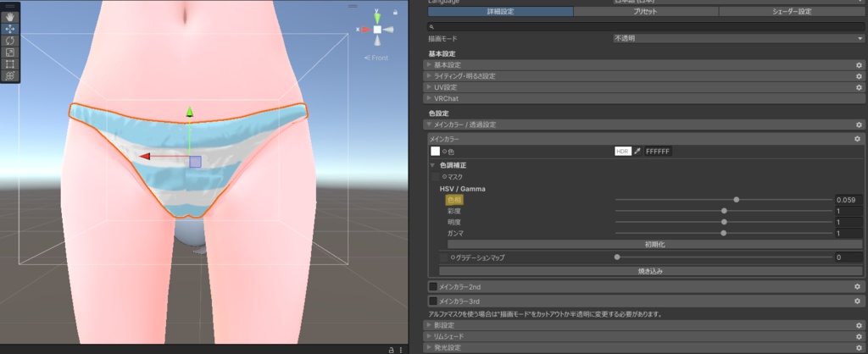Open gear menu for リムシェード section
Image resolution: width=868 pixels, height=354 pixels.
pyautogui.click(x=860, y=336)
